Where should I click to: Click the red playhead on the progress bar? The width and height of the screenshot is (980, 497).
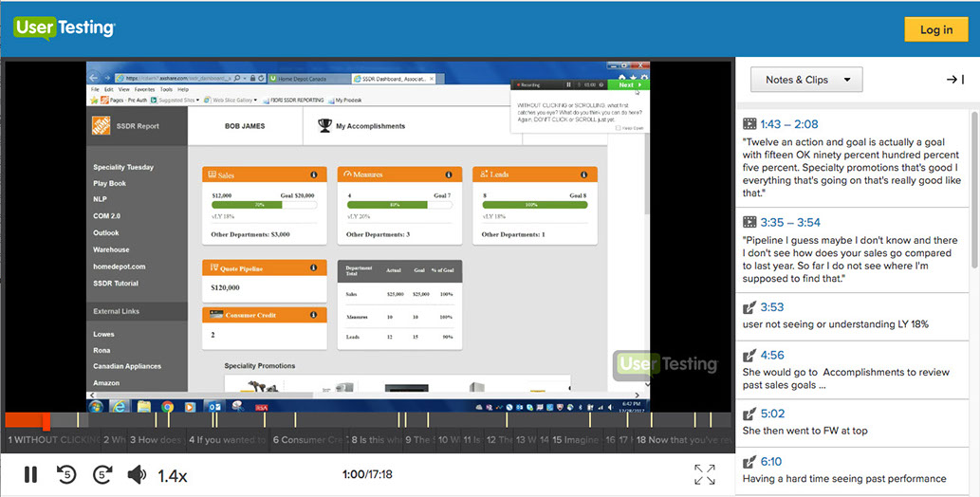pos(46,420)
